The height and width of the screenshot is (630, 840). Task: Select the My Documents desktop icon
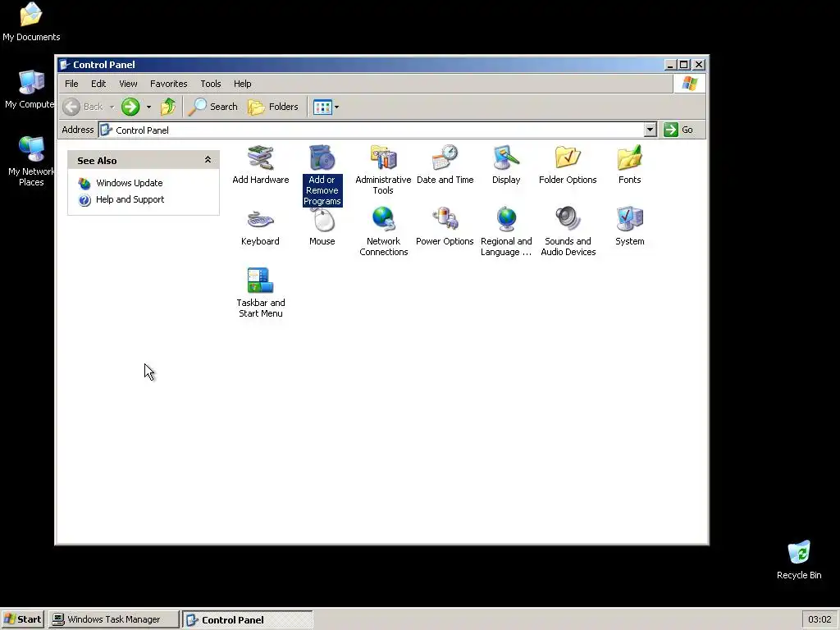31,21
